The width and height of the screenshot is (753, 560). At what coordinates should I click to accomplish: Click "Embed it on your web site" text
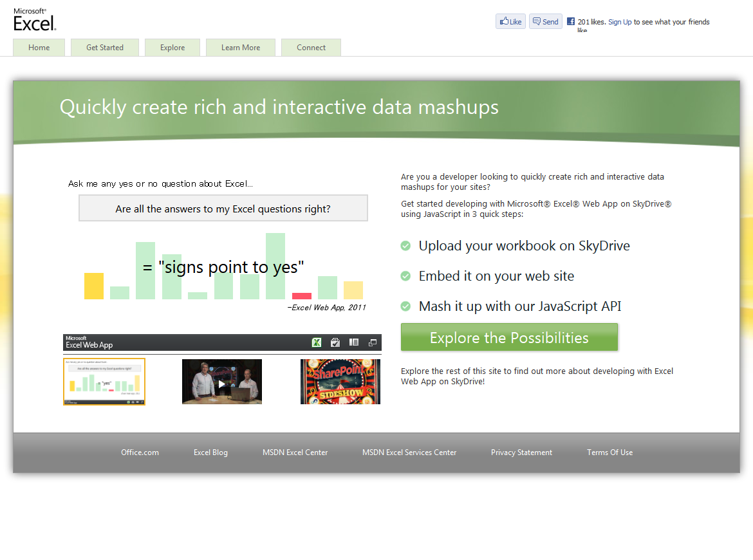tap(497, 276)
